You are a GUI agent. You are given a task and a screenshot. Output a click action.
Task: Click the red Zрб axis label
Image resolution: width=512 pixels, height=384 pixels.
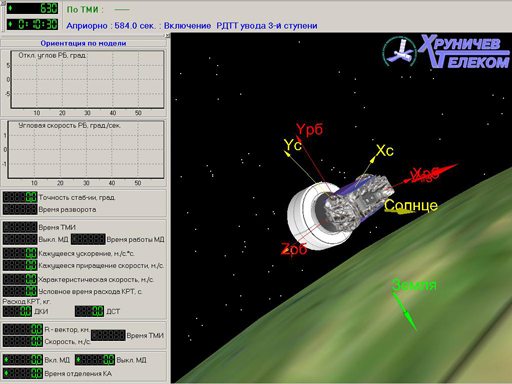pyautogui.click(x=294, y=249)
